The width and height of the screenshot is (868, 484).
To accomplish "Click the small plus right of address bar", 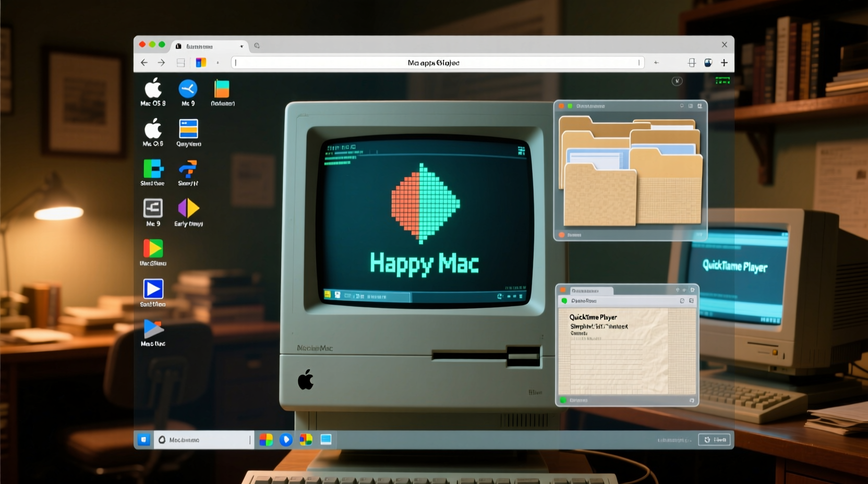I will 656,63.
